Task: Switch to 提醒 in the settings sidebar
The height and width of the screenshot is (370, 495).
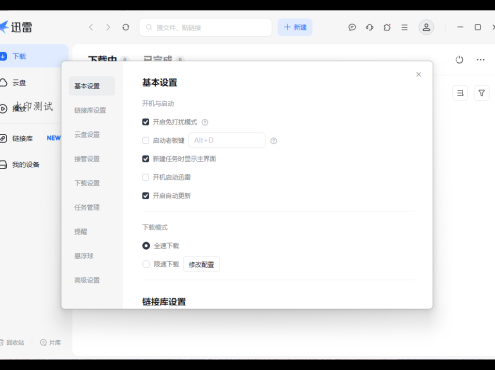Action: (81, 232)
